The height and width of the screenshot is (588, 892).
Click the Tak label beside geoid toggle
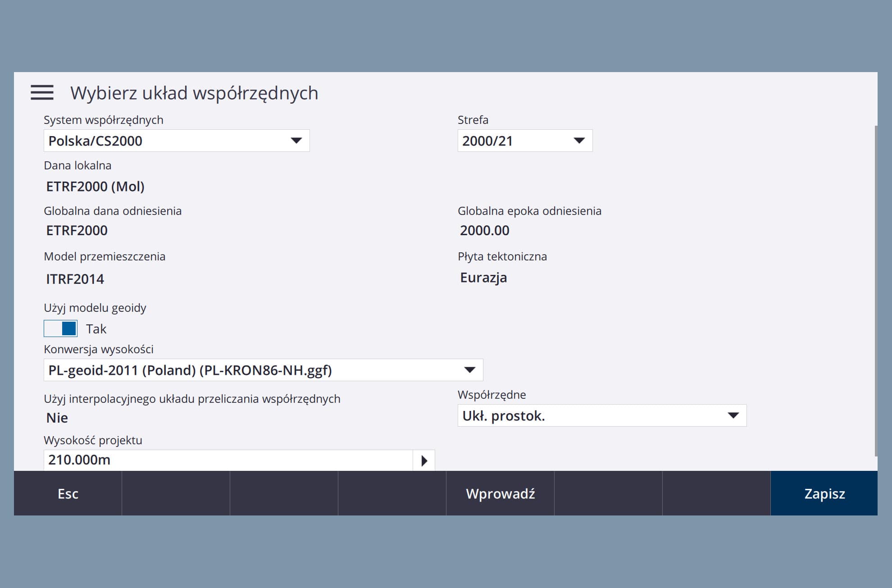96,329
